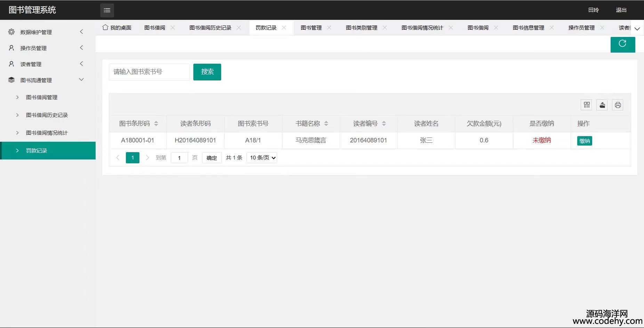Screen dimensions: 644x328
Task: Sort by 书籍名称 column arrows
Action: pyautogui.click(x=326, y=124)
